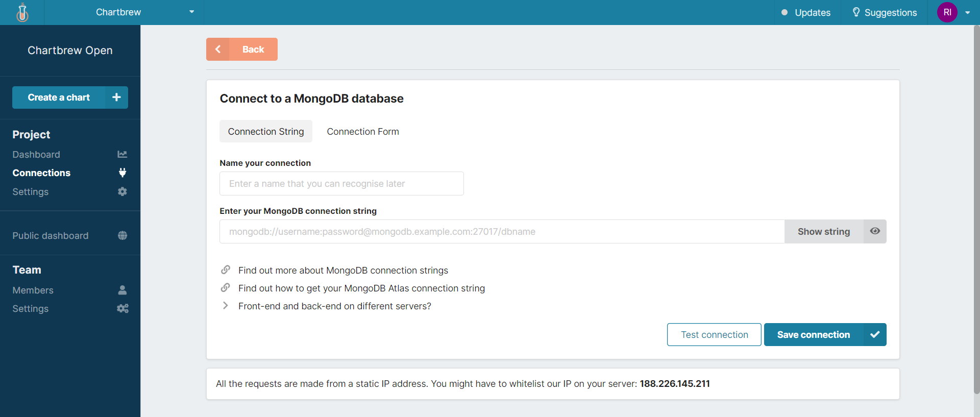
Task: Click the Project Settings gear icon
Action: [x=122, y=191]
